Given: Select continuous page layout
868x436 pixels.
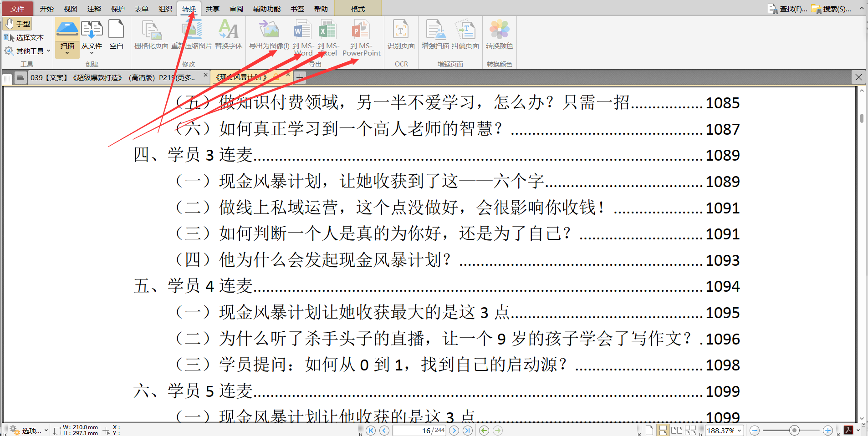Looking at the screenshot, I should coord(663,431).
